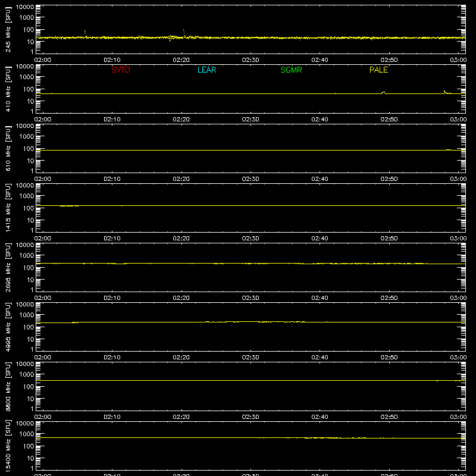
Task: Select the 410 MHz [SFU] axis title
Action: (x=8, y=89)
